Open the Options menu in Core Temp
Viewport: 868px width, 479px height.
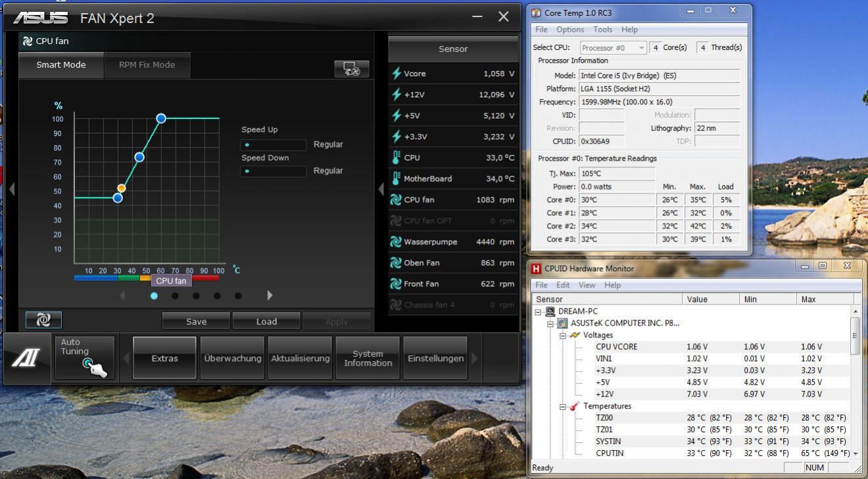click(569, 30)
